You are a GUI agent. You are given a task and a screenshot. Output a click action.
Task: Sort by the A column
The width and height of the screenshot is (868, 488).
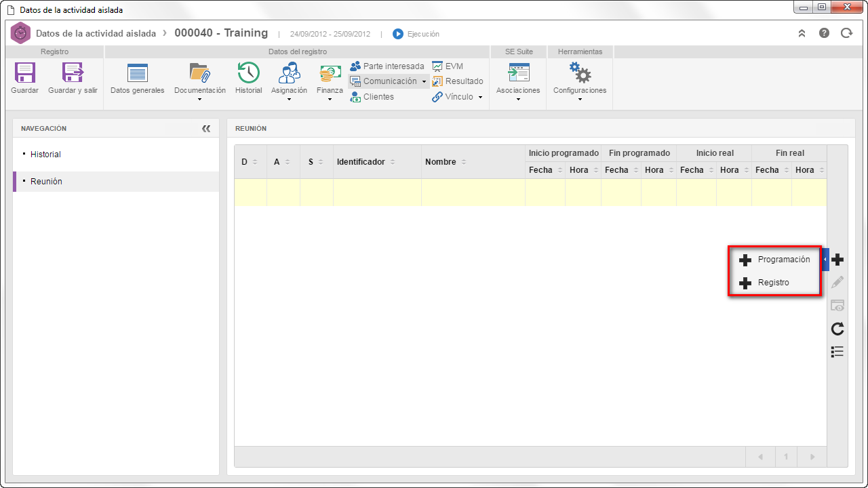tap(283, 162)
